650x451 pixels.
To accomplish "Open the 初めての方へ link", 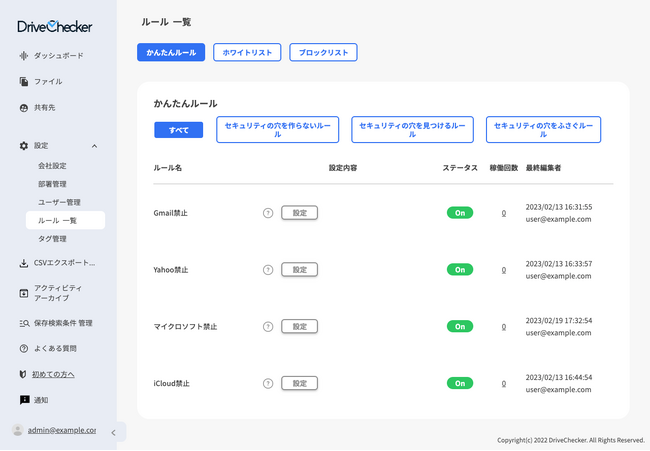I will click(x=53, y=374).
